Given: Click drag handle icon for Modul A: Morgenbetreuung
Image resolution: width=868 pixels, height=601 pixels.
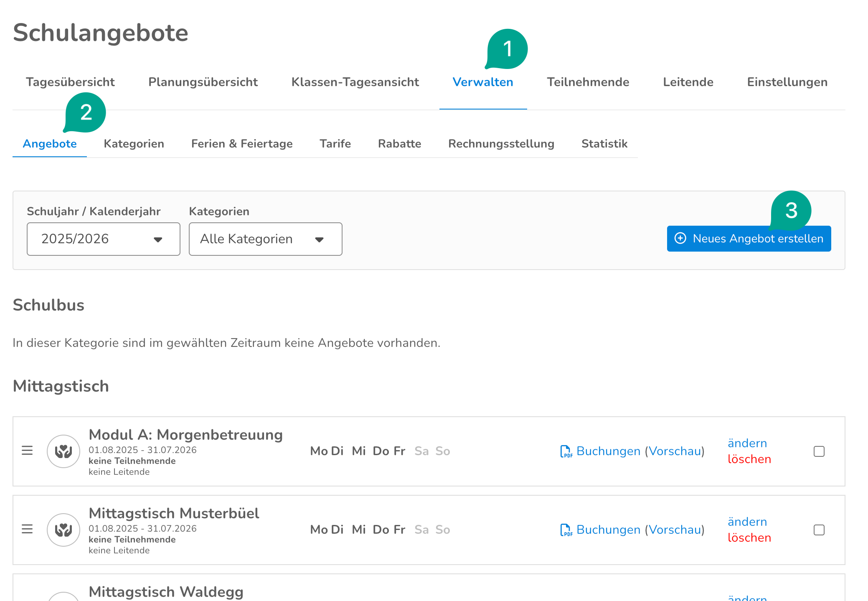Looking at the screenshot, I should [x=27, y=451].
